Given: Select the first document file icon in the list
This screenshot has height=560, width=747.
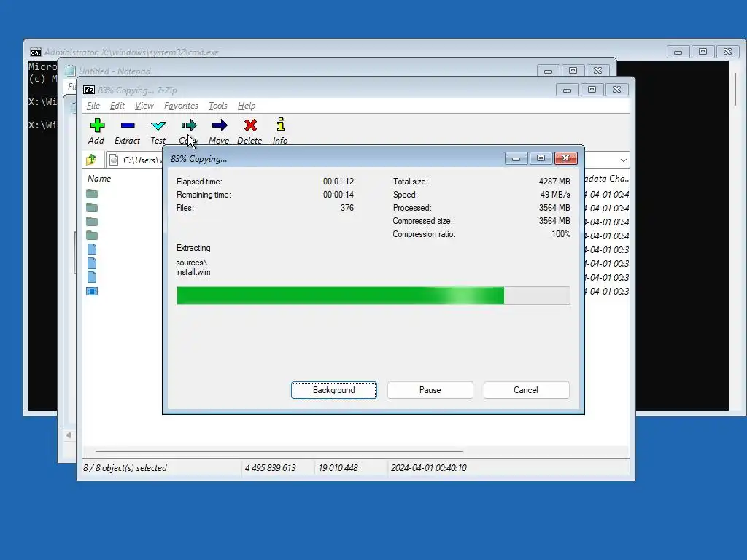Looking at the screenshot, I should point(92,249).
